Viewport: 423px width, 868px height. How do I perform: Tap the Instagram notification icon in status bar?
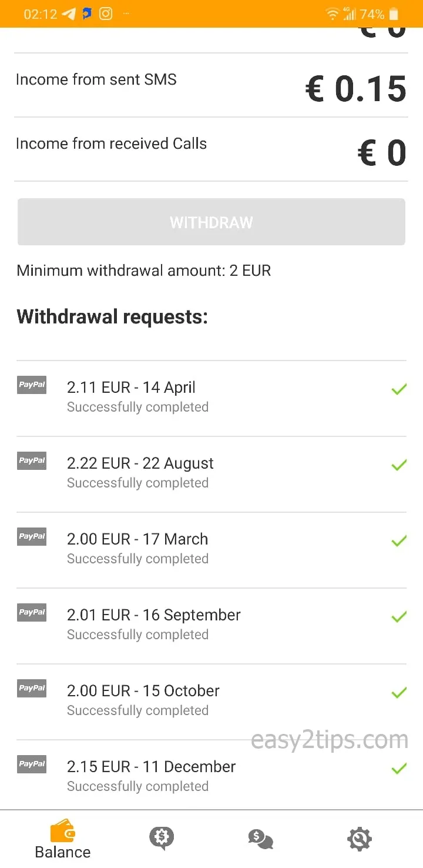(106, 14)
